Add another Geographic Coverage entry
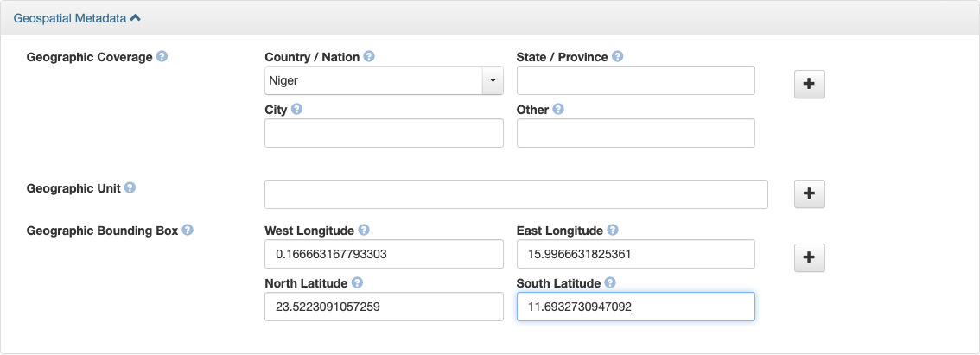Viewport: 980px width, 355px height. point(810,84)
